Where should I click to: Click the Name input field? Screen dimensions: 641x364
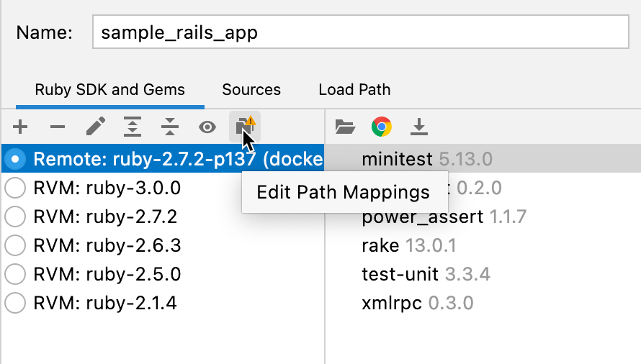click(361, 32)
